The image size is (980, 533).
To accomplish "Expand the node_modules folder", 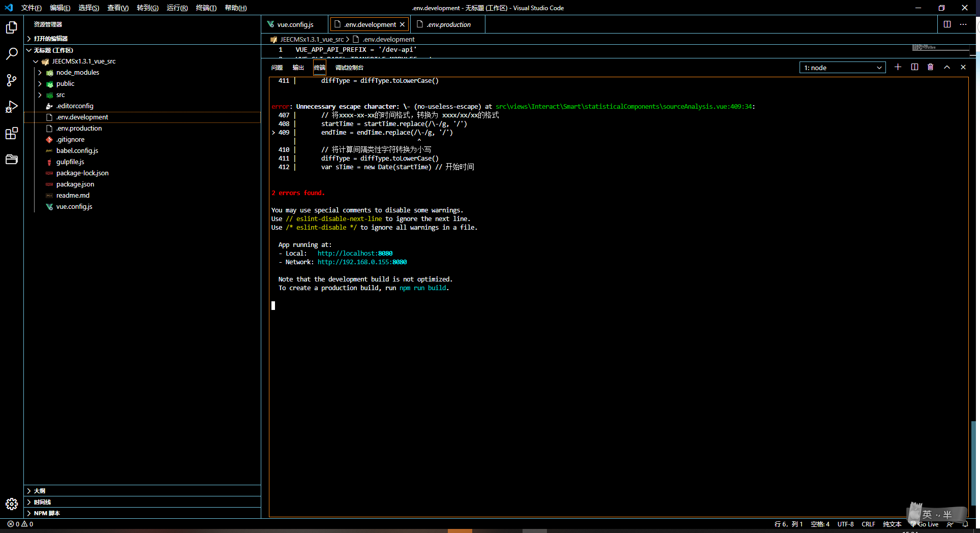I will (77, 72).
